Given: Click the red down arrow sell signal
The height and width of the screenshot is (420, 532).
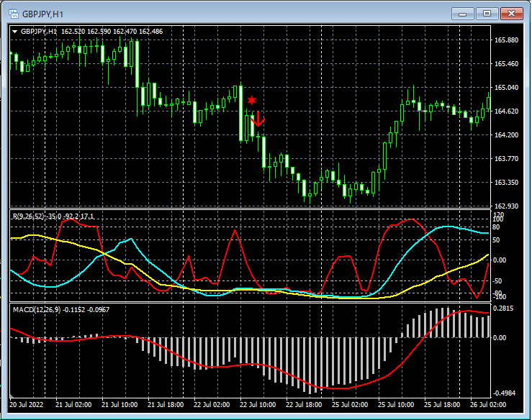Looking at the screenshot, I should click(258, 119).
